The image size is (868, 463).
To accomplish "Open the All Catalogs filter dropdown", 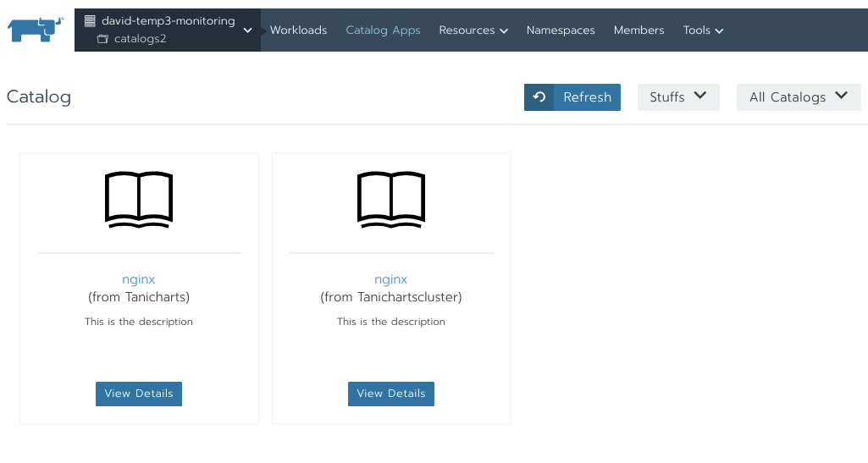I will [799, 97].
